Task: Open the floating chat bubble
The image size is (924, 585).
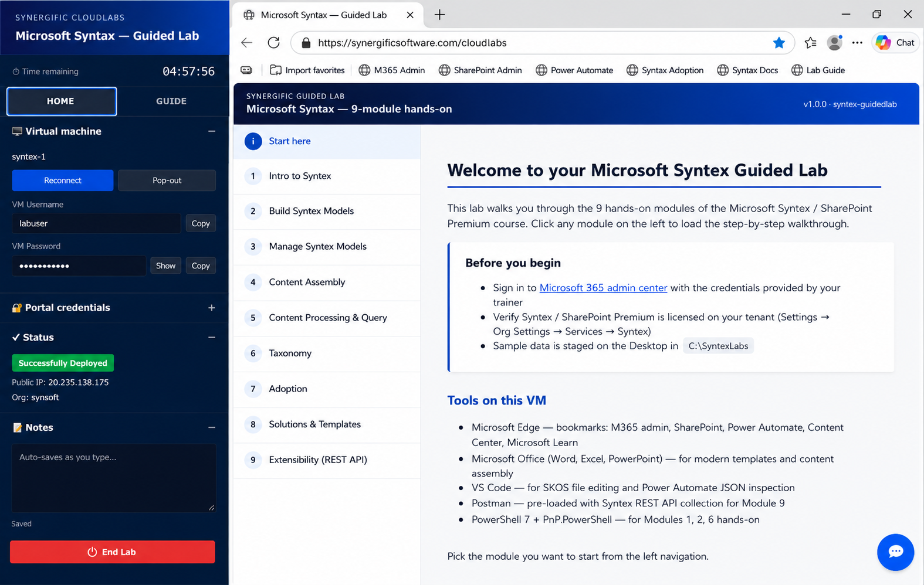Action: click(895, 552)
